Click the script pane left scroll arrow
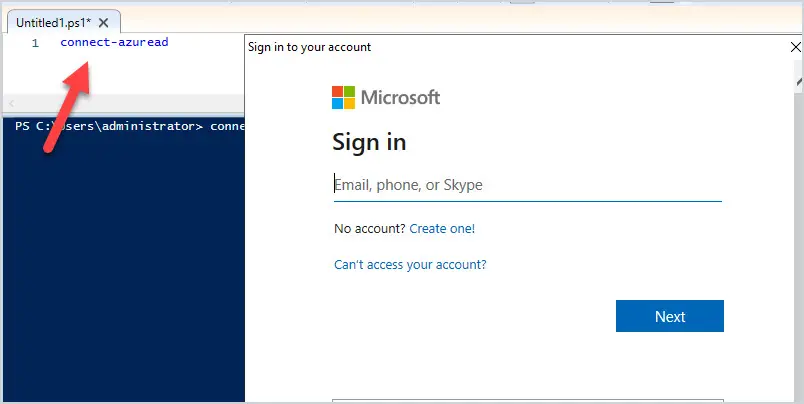The width and height of the screenshot is (804, 404). (11, 103)
